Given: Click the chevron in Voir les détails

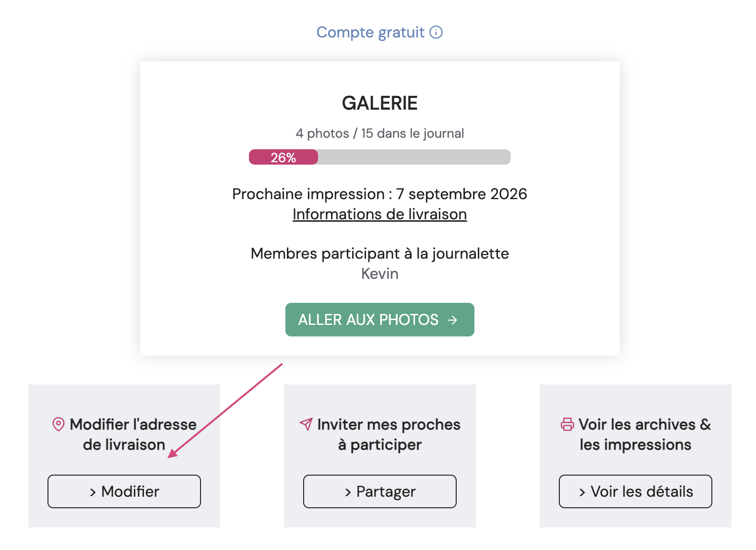Looking at the screenshot, I should point(582,492).
